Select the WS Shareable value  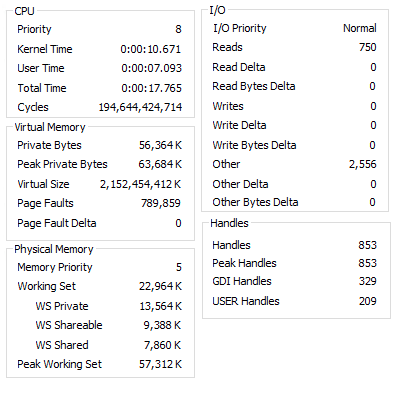click(162, 325)
